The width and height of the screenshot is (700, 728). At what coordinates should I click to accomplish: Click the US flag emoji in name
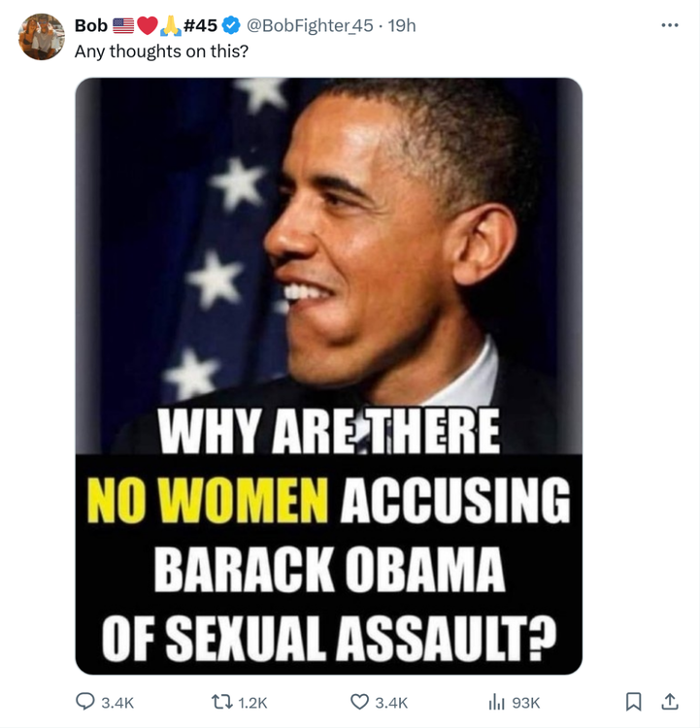(123, 26)
